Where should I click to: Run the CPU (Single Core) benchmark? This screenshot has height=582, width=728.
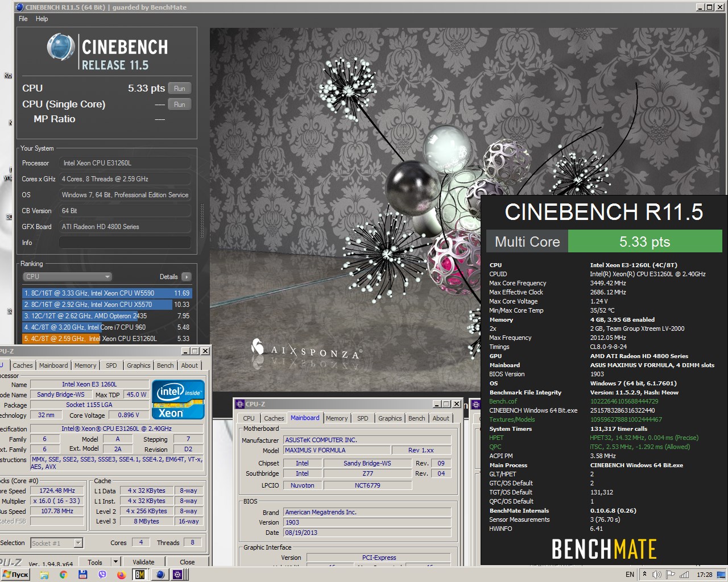[x=180, y=104]
